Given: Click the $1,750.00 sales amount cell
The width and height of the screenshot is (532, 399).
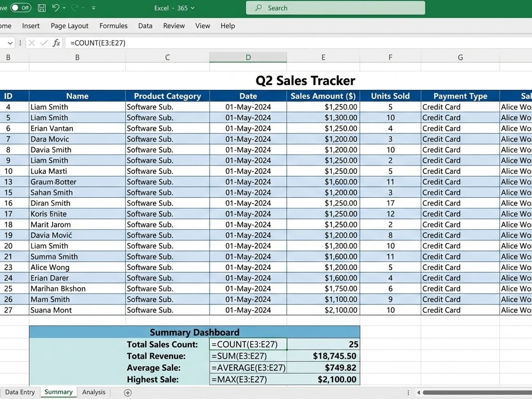Looking at the screenshot, I should click(323, 289).
